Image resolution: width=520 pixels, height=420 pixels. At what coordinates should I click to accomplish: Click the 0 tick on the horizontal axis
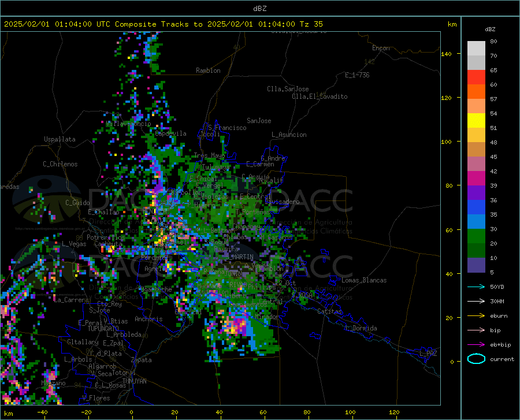tap(132, 412)
